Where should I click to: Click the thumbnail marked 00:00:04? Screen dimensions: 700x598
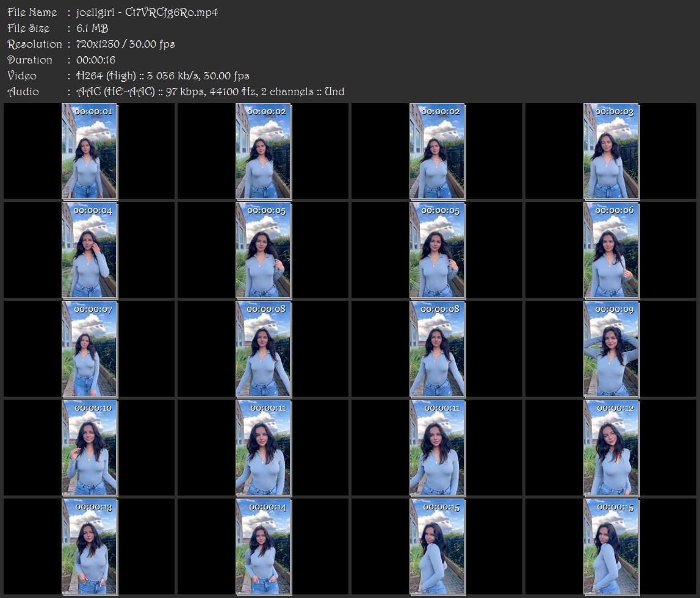tap(89, 250)
